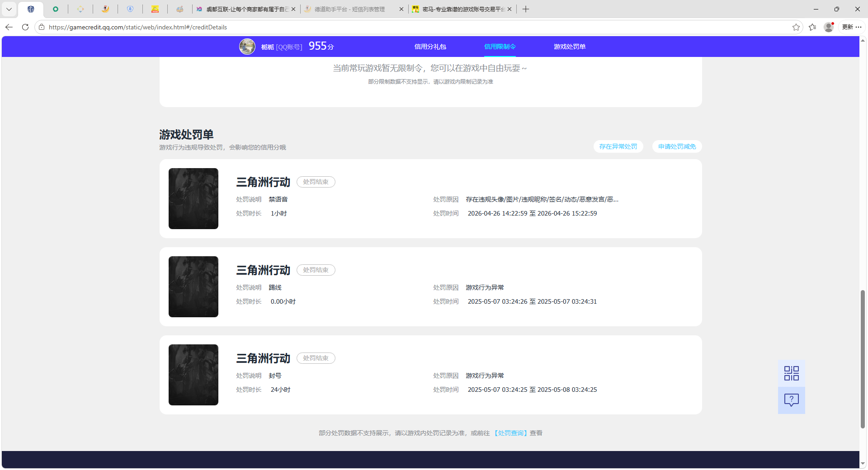Open game thumbnail of the 踢线 penalty card
Screen dimensions: 868x470
(193, 287)
